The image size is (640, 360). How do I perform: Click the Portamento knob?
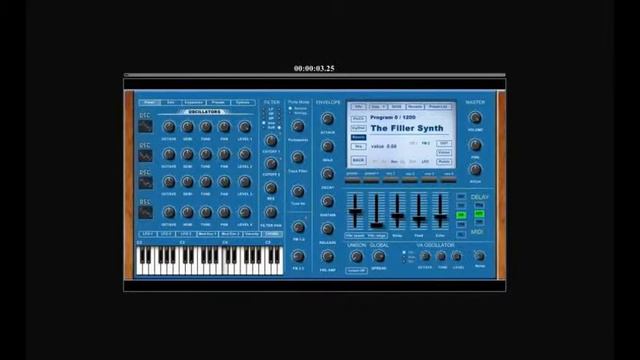298,126
